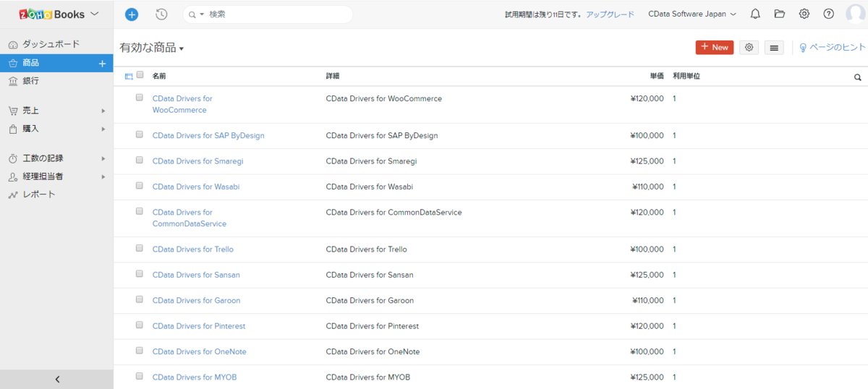The width and height of the screenshot is (868, 389).
Task: Open CData Drivers for MYOB item
Action: click(194, 377)
